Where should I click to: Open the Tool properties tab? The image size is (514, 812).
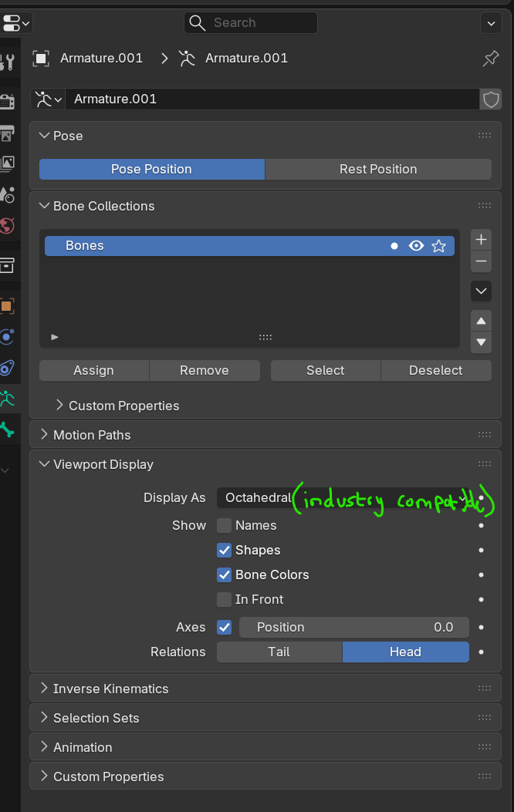pos(7,62)
